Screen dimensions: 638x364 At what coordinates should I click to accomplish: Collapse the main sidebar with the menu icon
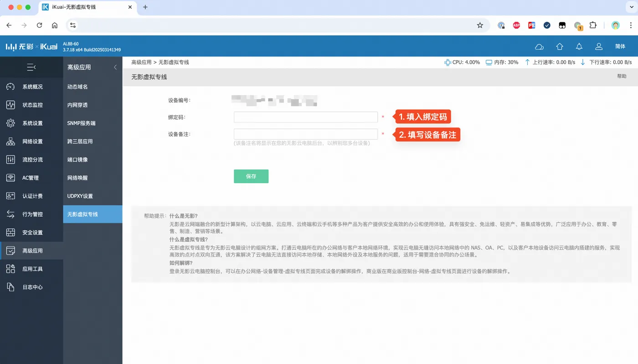pos(31,67)
